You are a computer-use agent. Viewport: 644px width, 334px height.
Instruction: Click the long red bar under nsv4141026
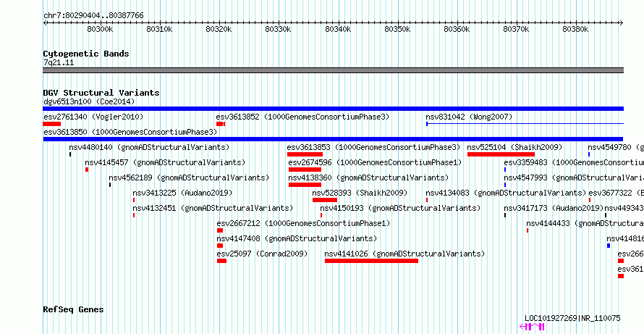point(371,261)
